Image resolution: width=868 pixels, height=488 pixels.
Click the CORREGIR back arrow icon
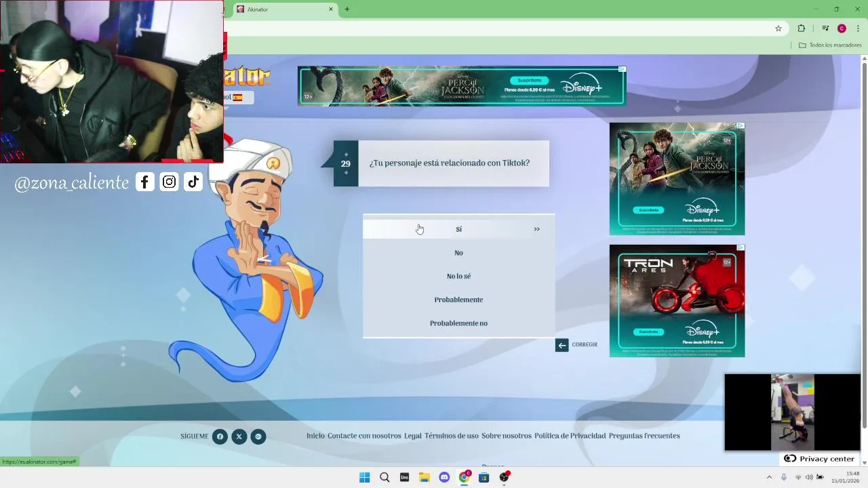tap(561, 345)
